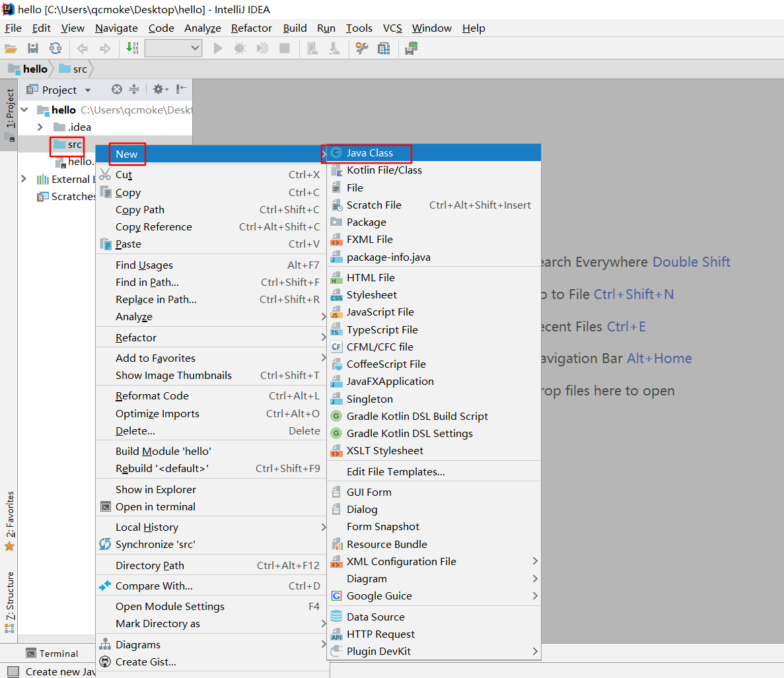Viewport: 784px width, 678px height.
Task: Click the crosshair locate icon in the Project panel
Action: pyautogui.click(x=116, y=89)
